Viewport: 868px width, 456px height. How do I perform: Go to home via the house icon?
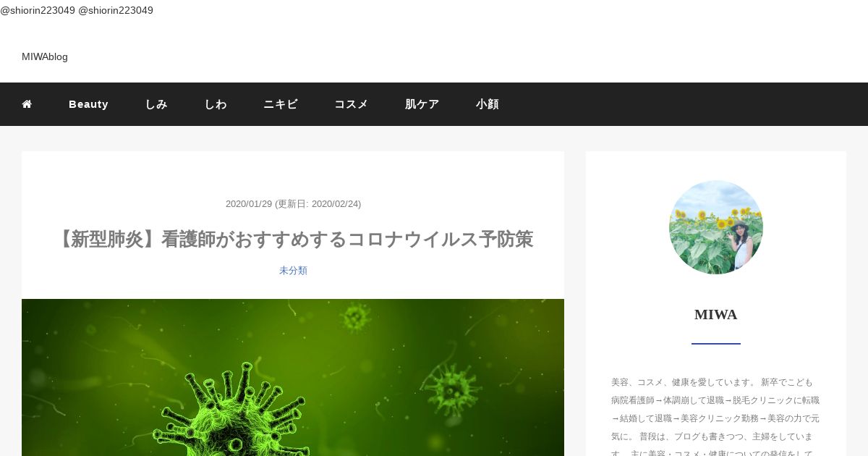click(x=27, y=104)
